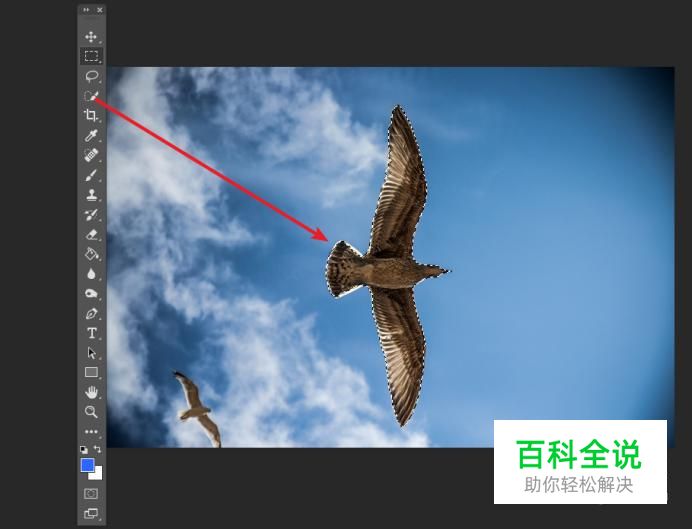Image resolution: width=692 pixels, height=529 pixels.
Task: Toggle Quick Mask mode
Action: 91,494
